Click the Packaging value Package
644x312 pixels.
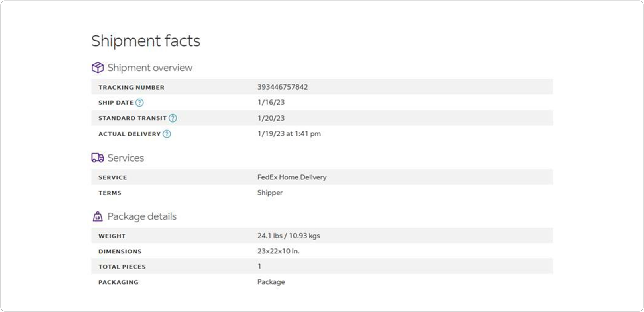[271, 282]
